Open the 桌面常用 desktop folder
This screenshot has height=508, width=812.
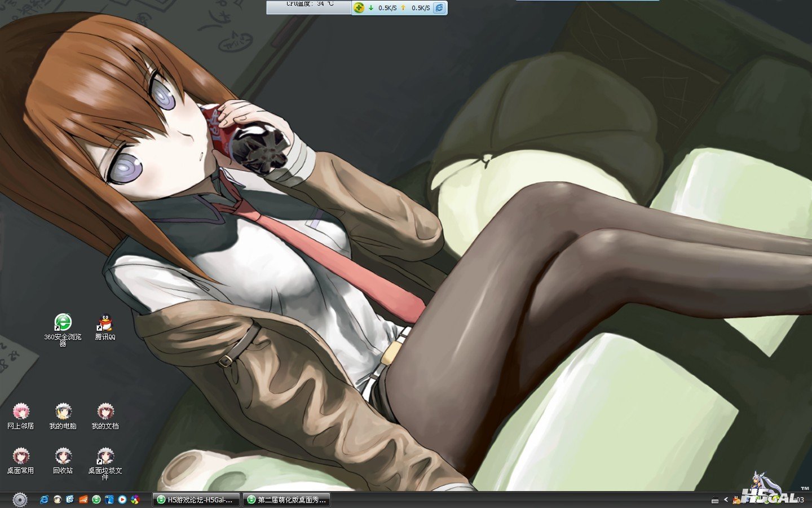pos(21,457)
